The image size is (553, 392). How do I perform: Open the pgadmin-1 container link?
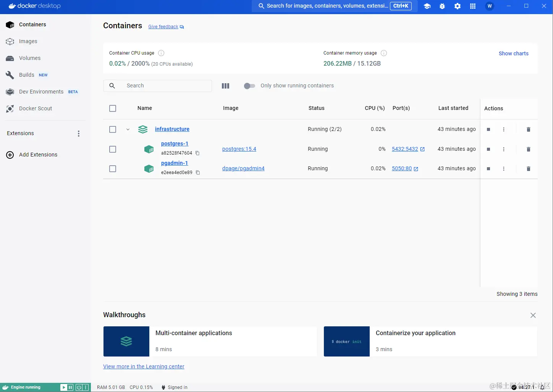pyautogui.click(x=175, y=163)
